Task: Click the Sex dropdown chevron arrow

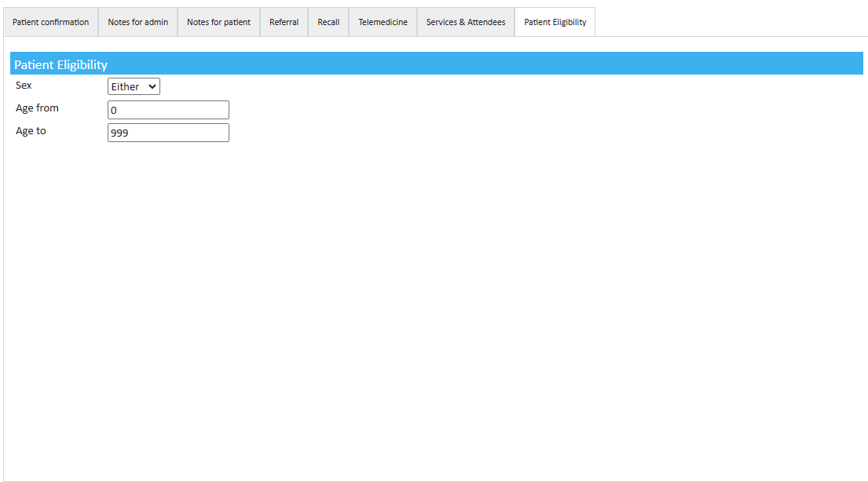Action: click(x=152, y=86)
